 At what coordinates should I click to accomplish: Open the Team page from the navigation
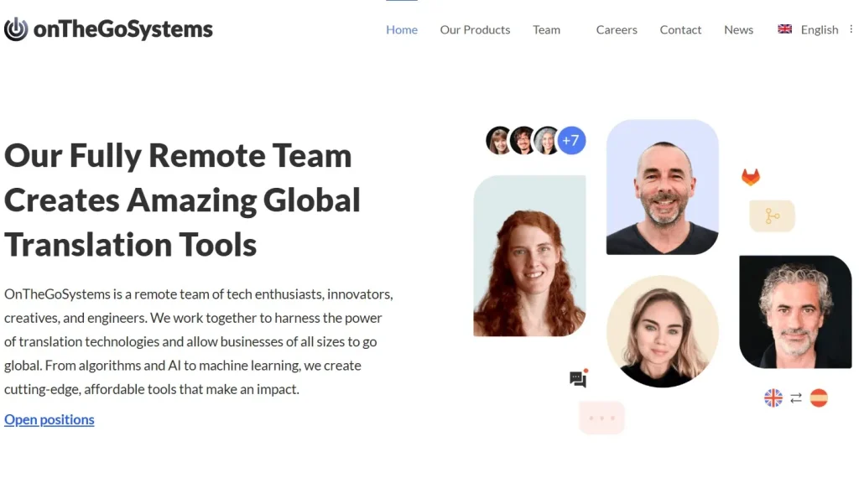click(546, 29)
